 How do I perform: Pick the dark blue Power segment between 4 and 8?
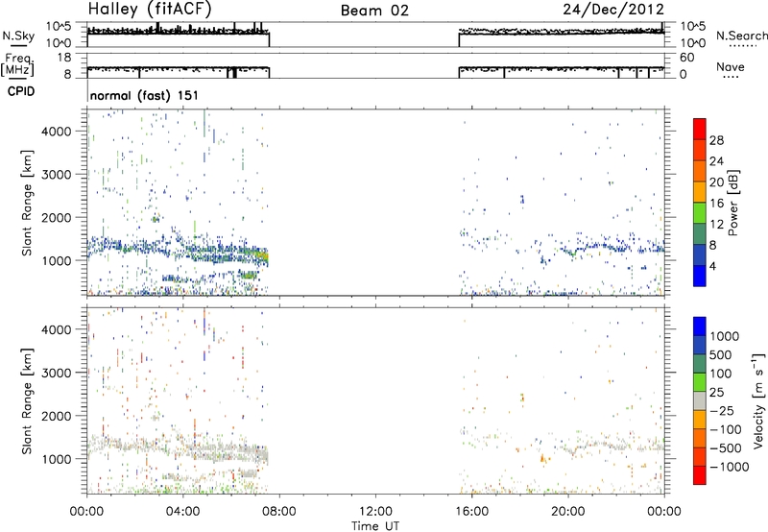700,254
